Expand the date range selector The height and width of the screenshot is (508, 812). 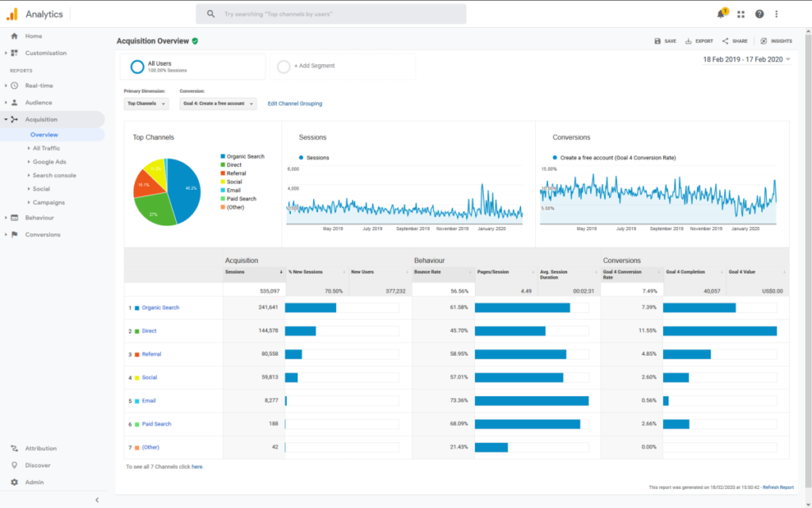coord(746,60)
